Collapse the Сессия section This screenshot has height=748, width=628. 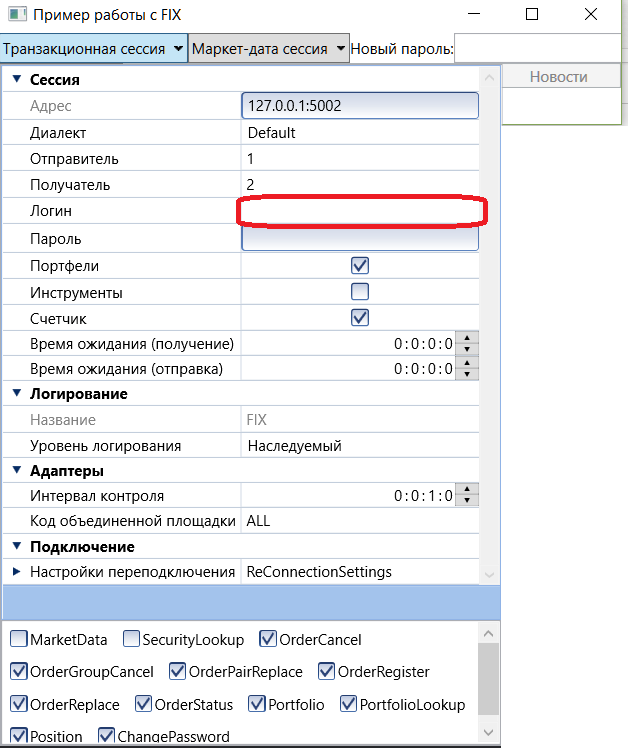[16, 80]
